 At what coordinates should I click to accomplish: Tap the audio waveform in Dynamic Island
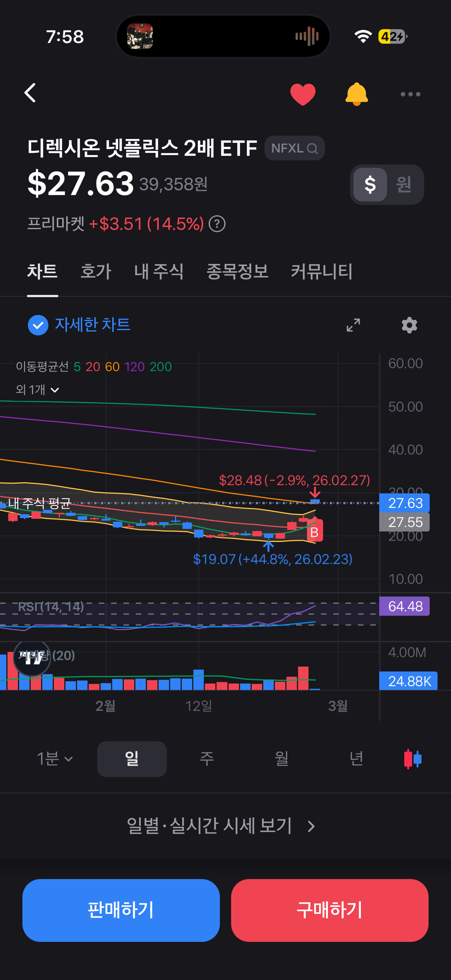click(307, 37)
